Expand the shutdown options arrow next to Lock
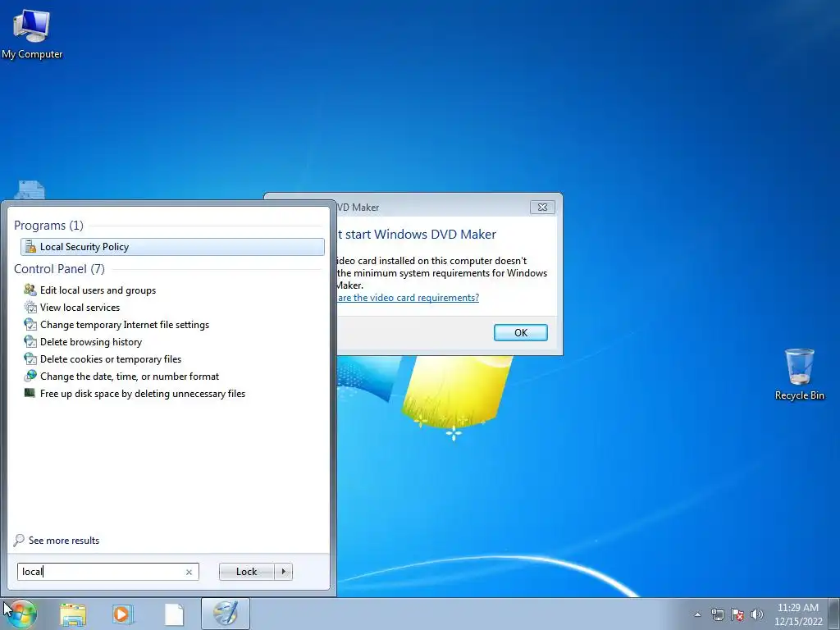Screen dimensions: 840x630 tap(283, 572)
